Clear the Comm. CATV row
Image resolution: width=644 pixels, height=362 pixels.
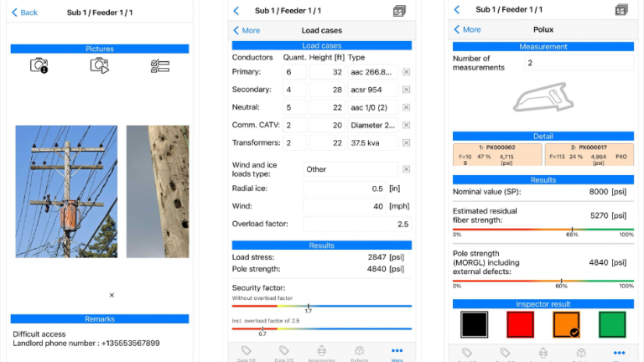[x=406, y=125]
